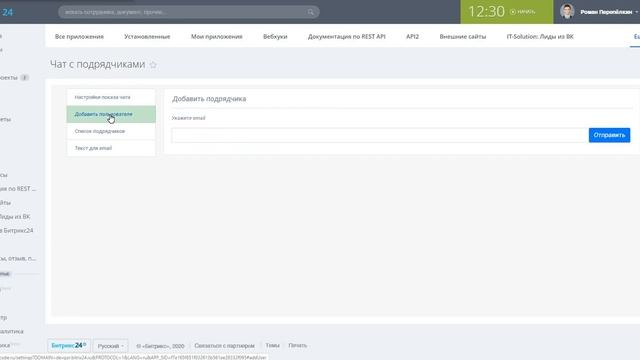Open the "Все приложения" tab
640x360 pixels.
[79, 37]
